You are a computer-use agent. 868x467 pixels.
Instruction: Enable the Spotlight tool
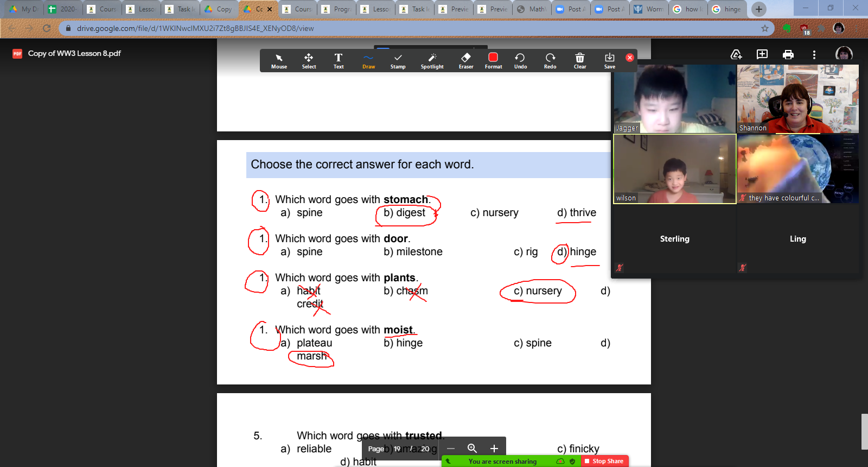click(x=432, y=61)
